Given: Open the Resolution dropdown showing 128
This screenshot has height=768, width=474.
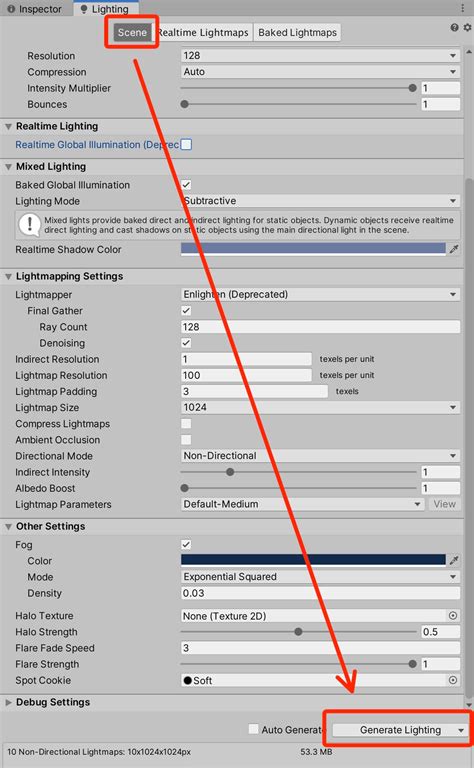Looking at the screenshot, I should click(x=320, y=55).
